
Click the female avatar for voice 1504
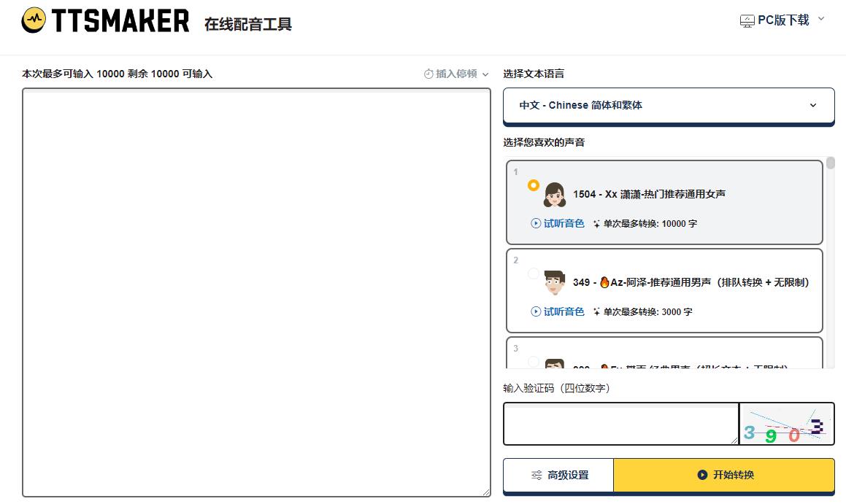[x=554, y=195]
